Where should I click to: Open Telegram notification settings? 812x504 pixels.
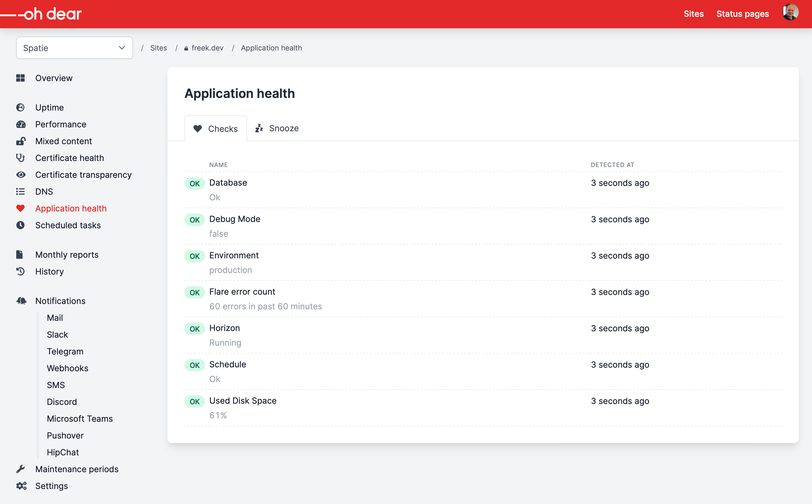coord(65,351)
